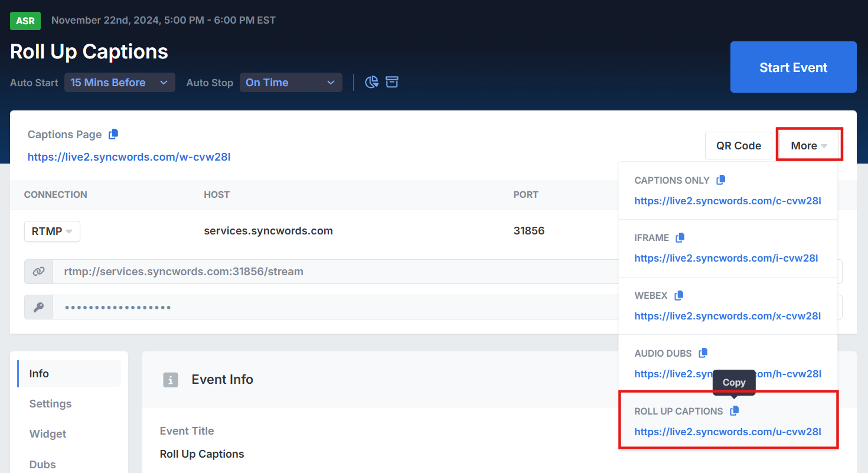Copy the Audio Dubs URL
The width and height of the screenshot is (868, 473).
[x=703, y=353]
